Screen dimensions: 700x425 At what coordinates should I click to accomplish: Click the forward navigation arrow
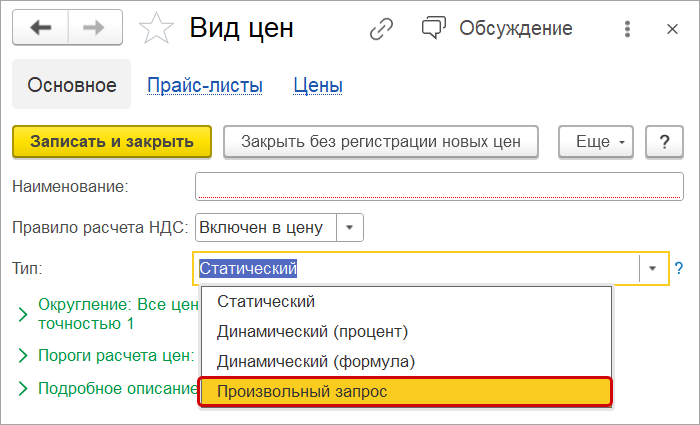pyautogui.click(x=93, y=28)
